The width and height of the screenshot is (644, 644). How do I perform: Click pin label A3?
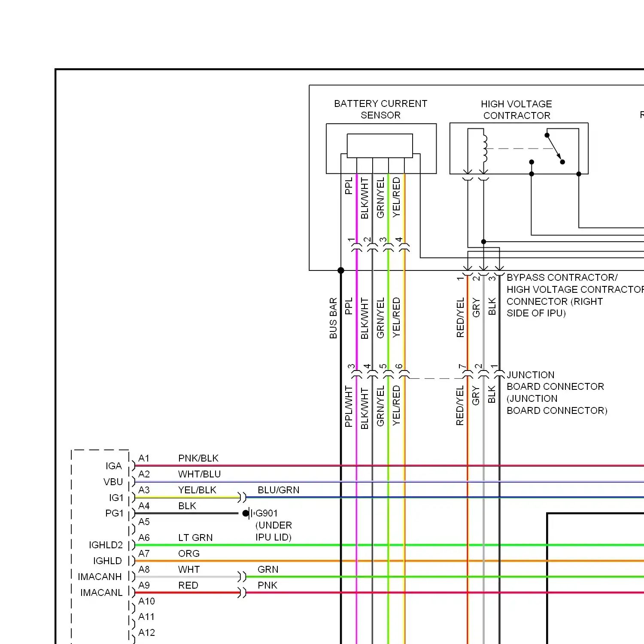(x=144, y=490)
